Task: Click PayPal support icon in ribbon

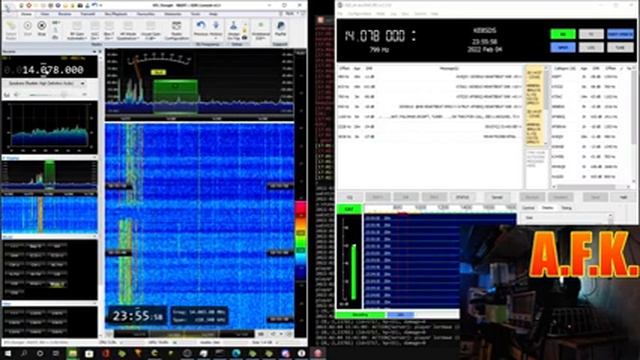Action: [280, 29]
